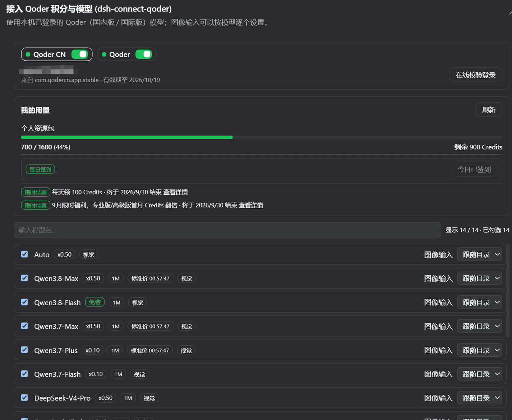Viewport: 512px width, 420px height.
Task: Open 查看详情 for the 9月限时福利 offer
Action: [251, 205]
